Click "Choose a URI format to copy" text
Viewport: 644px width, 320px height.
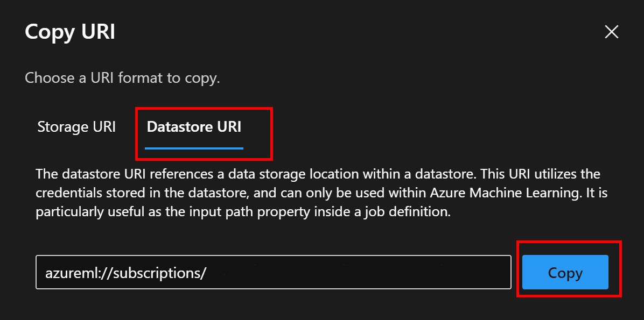click(122, 78)
